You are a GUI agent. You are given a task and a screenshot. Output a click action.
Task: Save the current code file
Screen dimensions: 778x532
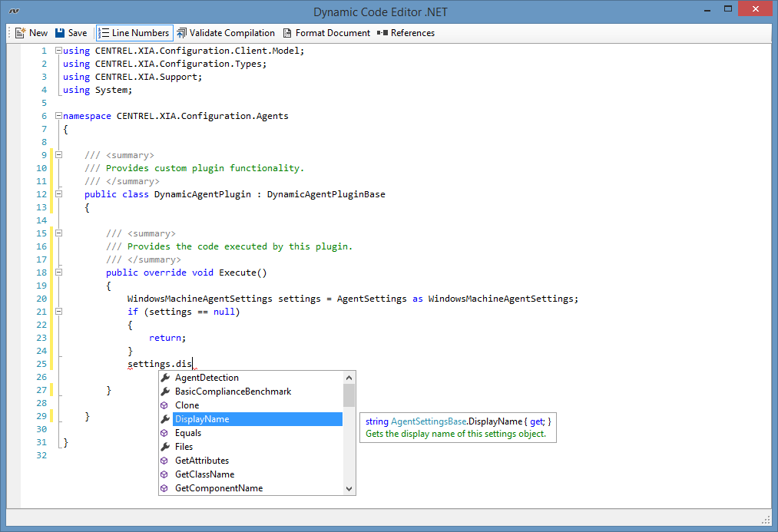(71, 33)
